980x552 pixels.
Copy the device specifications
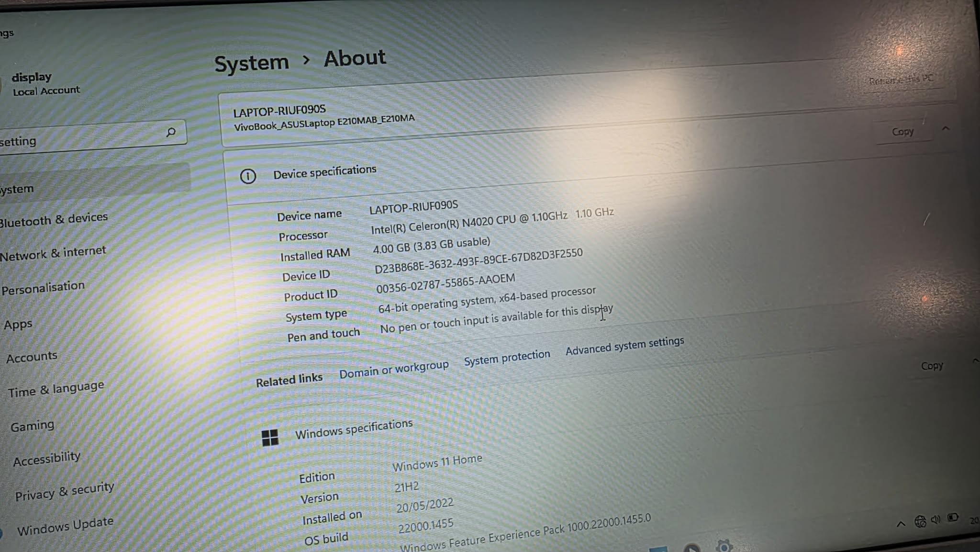pyautogui.click(x=902, y=132)
